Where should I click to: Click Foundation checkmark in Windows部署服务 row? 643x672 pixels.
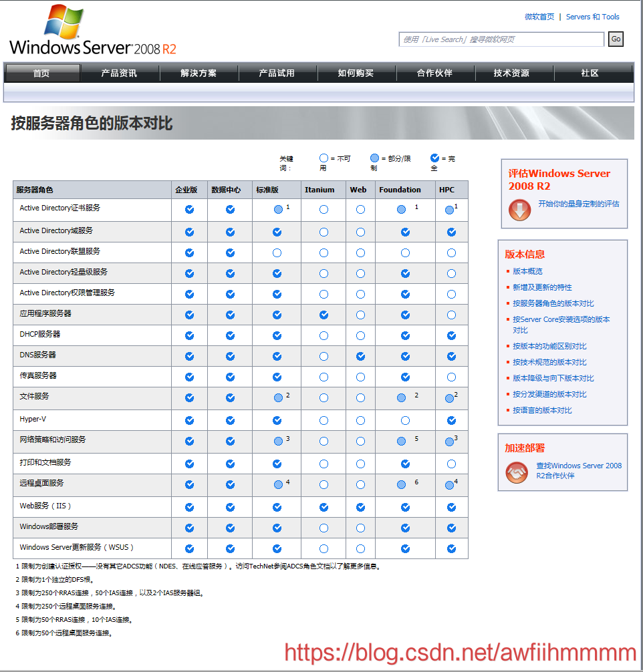(x=405, y=528)
